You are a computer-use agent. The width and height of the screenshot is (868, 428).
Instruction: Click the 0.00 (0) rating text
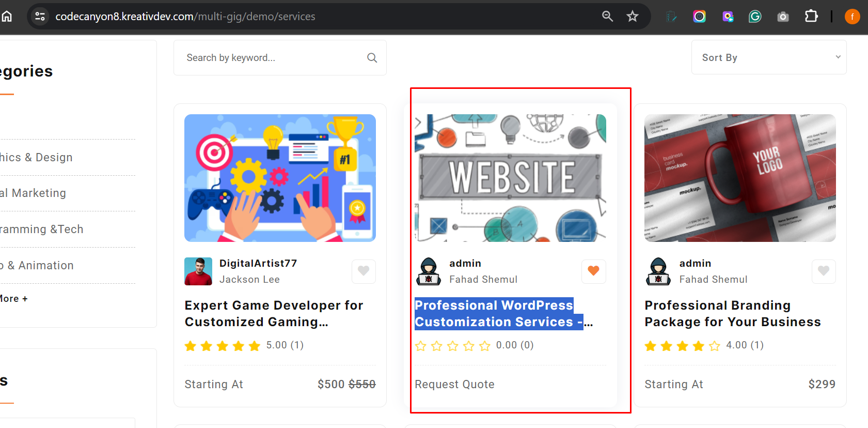click(x=515, y=345)
